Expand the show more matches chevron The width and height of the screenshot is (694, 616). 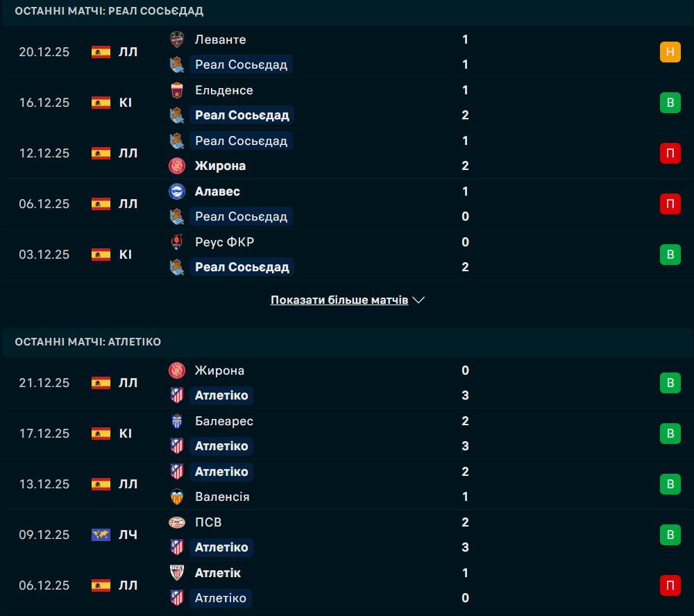418,300
